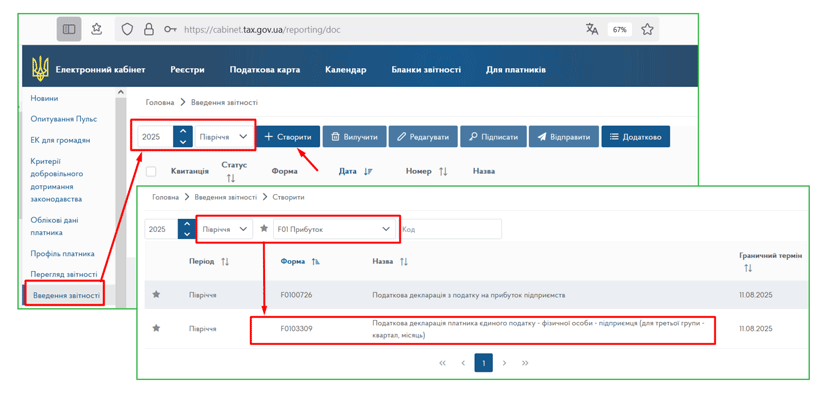
Task: Toggle favorite star for F0103309 row
Action: (156, 328)
